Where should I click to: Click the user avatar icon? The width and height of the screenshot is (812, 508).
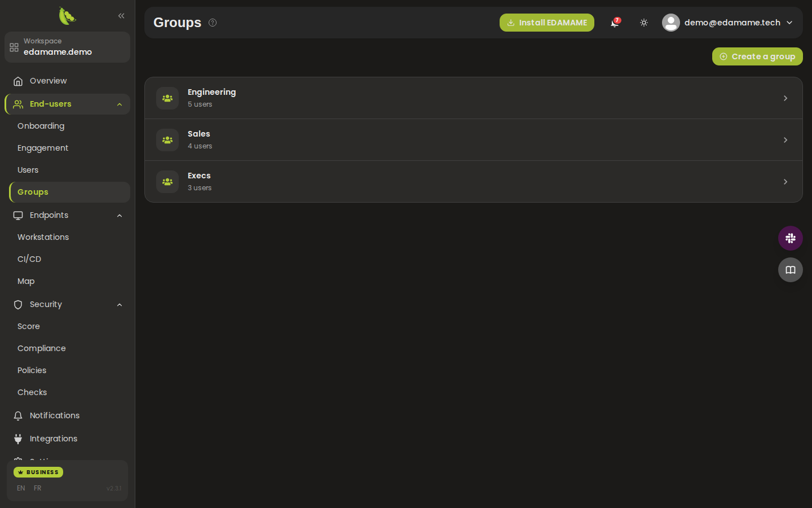coord(671,23)
